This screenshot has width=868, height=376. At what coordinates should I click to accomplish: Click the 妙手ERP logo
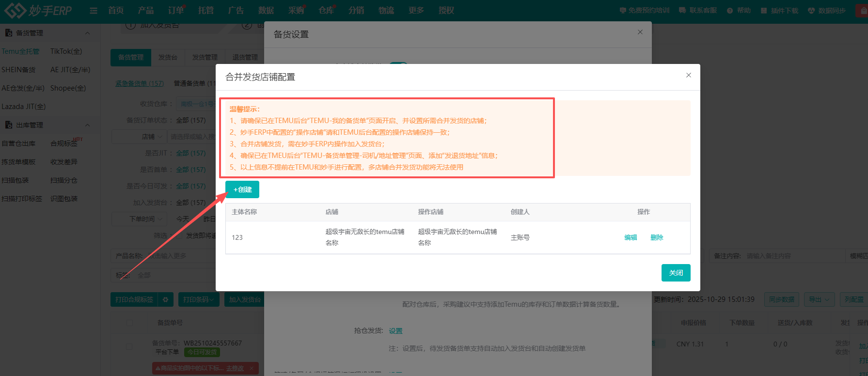pos(38,10)
